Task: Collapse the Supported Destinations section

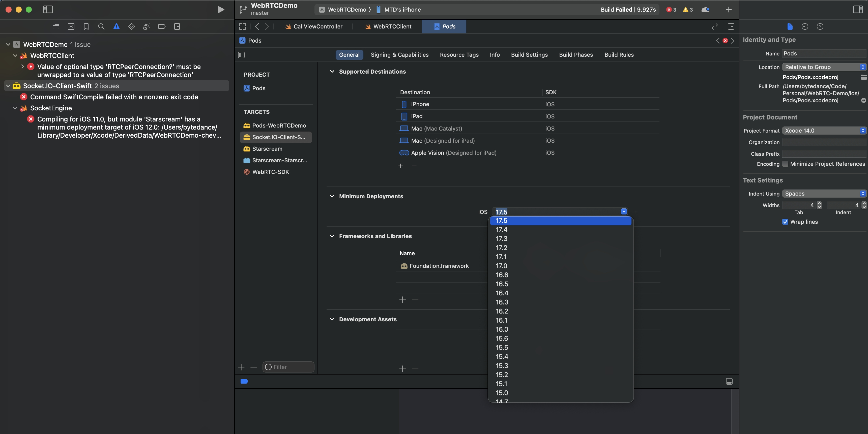Action: (332, 72)
